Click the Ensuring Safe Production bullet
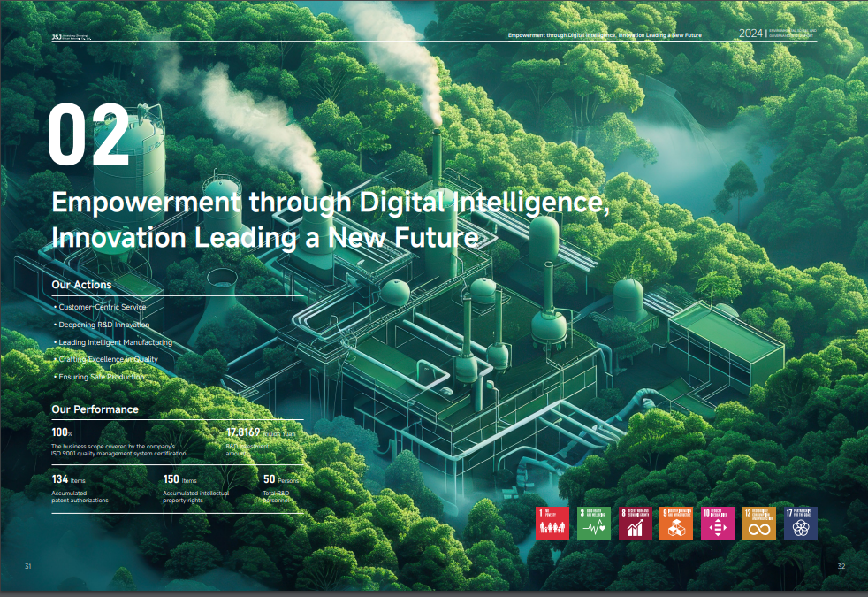The image size is (868, 597). tap(99, 377)
